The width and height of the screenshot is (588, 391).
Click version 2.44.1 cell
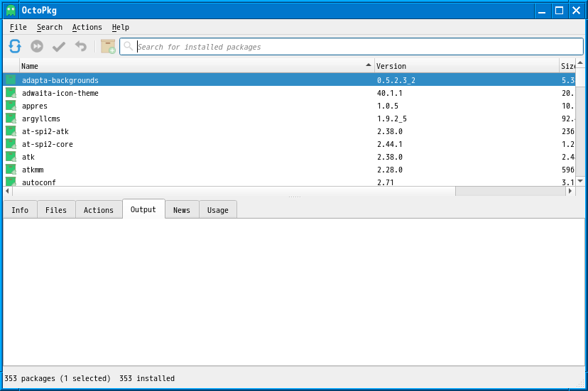[390, 143]
